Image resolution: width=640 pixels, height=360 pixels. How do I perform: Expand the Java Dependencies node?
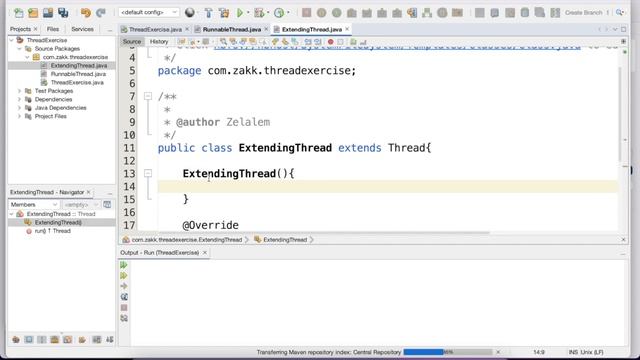point(19,108)
